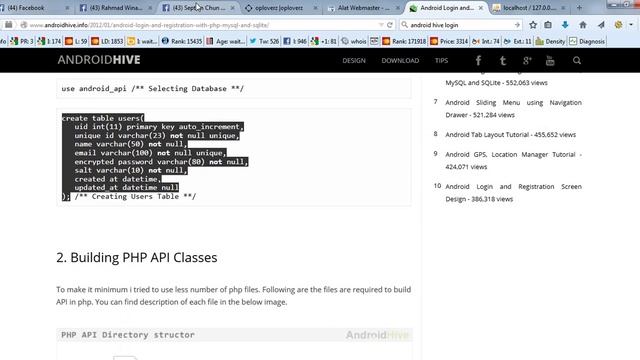Open the TIPS menu on AndroidHive

[441, 60]
